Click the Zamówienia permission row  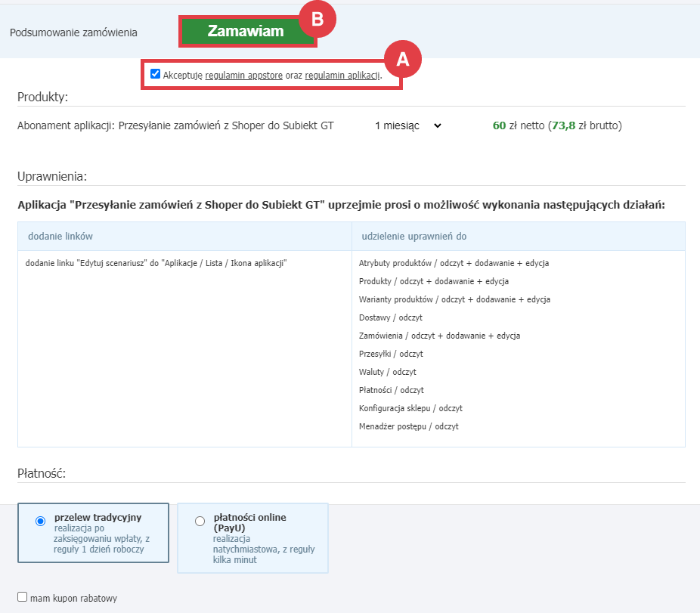(439, 336)
